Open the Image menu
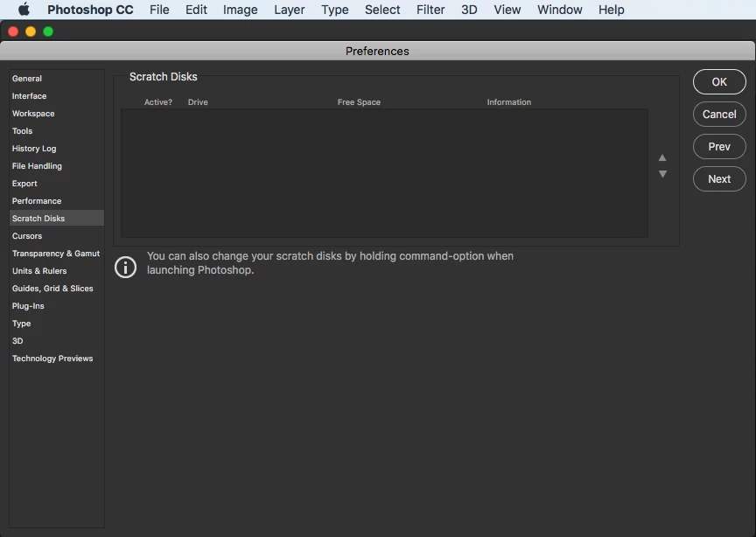 click(240, 10)
